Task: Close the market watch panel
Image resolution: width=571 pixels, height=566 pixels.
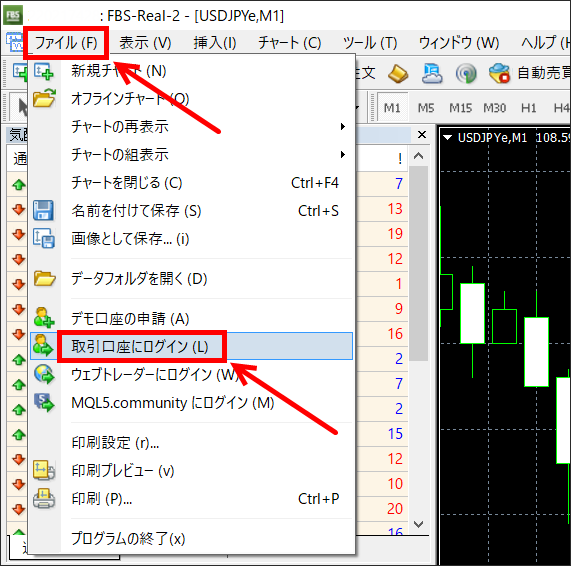Action: [x=422, y=135]
